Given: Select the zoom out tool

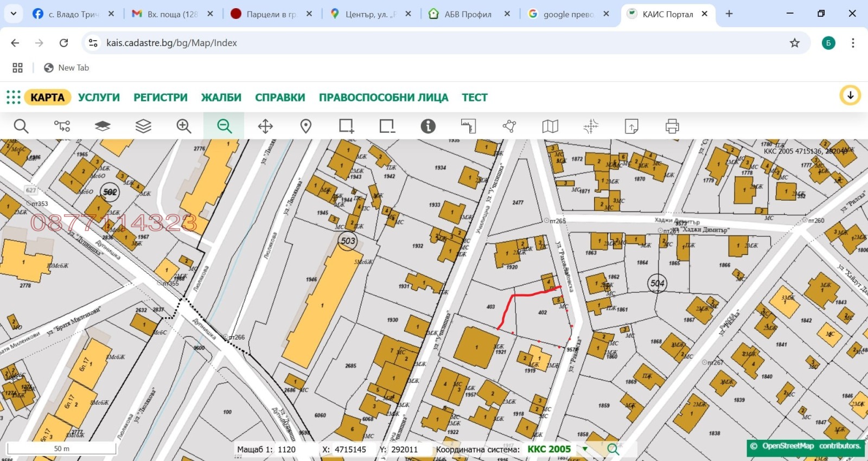Looking at the screenshot, I should [224, 126].
